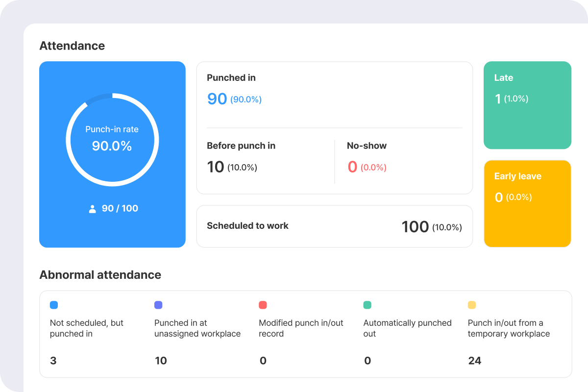Image resolution: width=588 pixels, height=392 pixels.
Task: Select the red modified punch record legend icon
Action: 263,305
